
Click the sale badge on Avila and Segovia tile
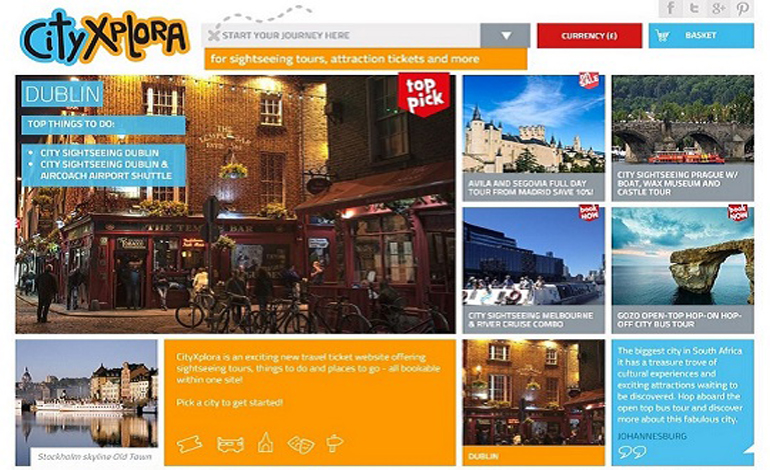coord(589,80)
